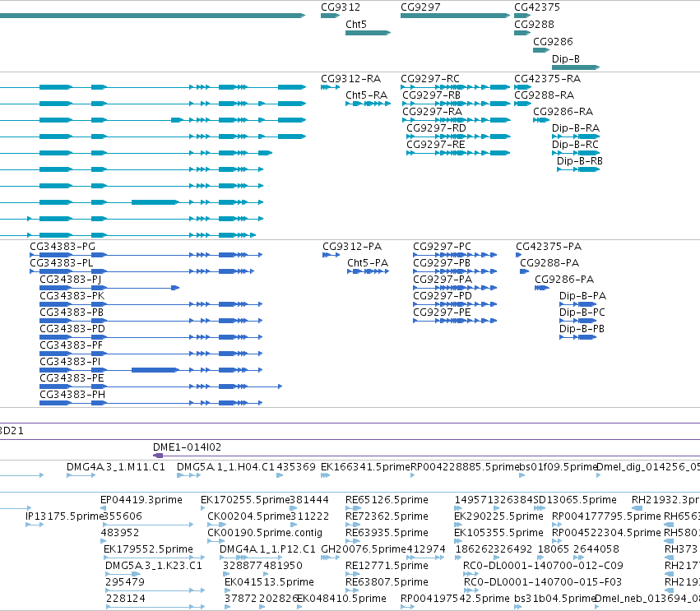Click protein CG34383-PI

pos(70,362)
